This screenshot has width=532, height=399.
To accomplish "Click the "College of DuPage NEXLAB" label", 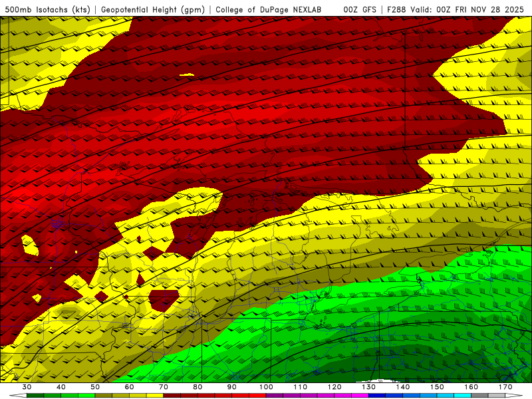I will pos(268,10).
